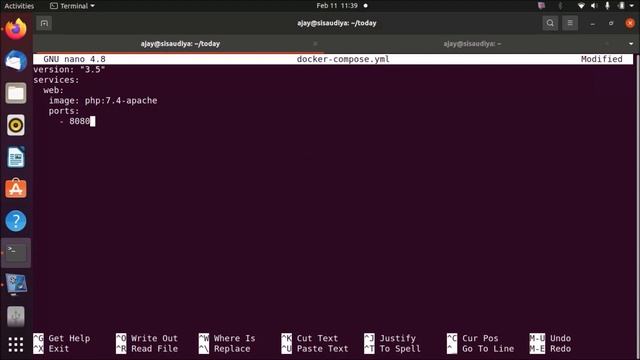Click the Go To Line shortcut
The width and height of the screenshot is (640, 360).
coord(481,349)
